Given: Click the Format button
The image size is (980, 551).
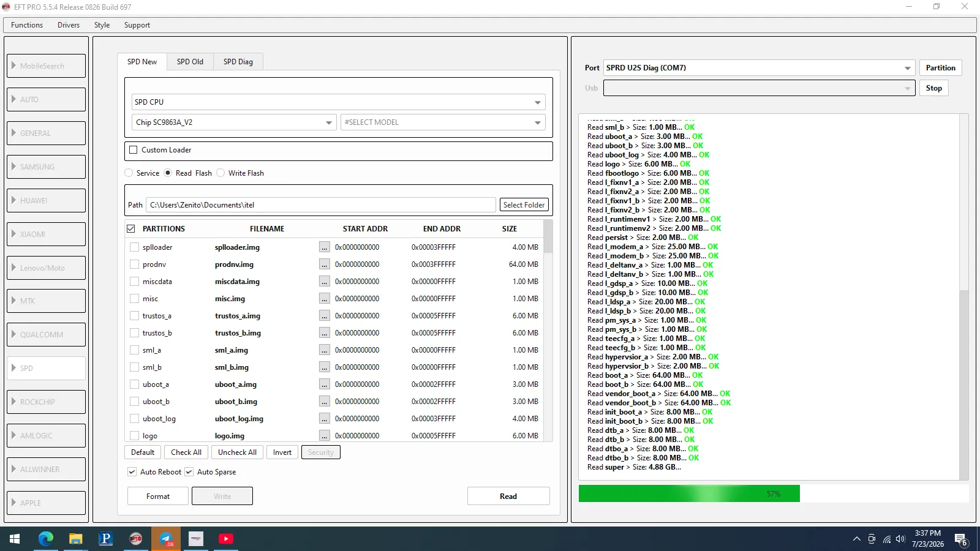Looking at the screenshot, I should [158, 497].
